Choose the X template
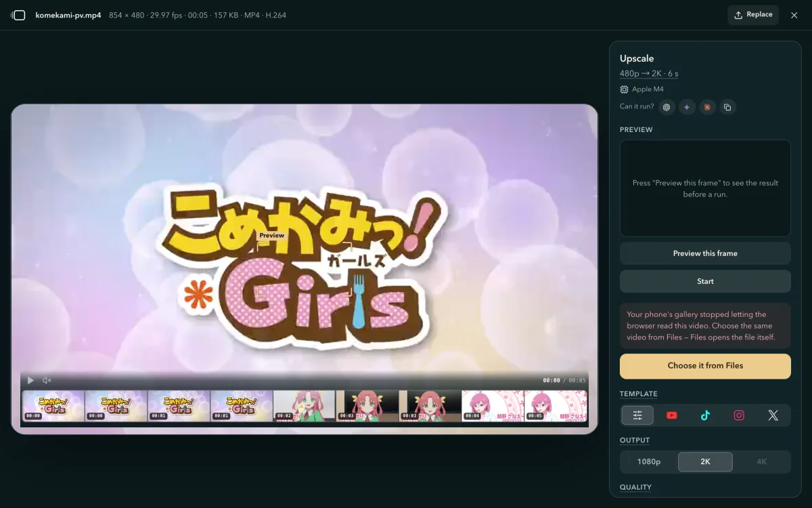Image resolution: width=812 pixels, height=508 pixels. coord(773,415)
